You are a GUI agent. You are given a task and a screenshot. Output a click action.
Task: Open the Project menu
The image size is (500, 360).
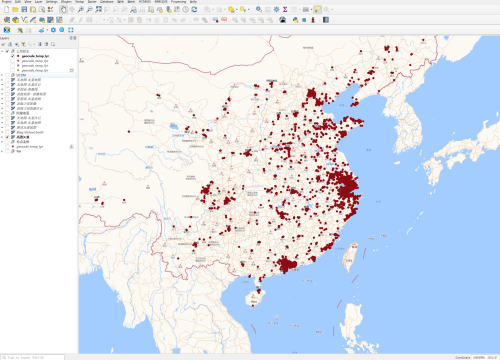click(x=7, y=2)
